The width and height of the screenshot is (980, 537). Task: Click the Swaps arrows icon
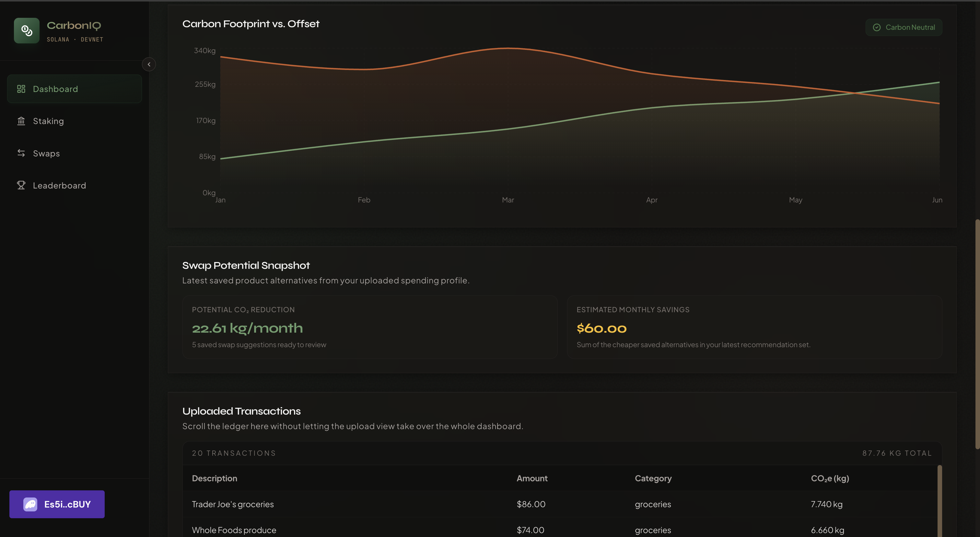21,153
